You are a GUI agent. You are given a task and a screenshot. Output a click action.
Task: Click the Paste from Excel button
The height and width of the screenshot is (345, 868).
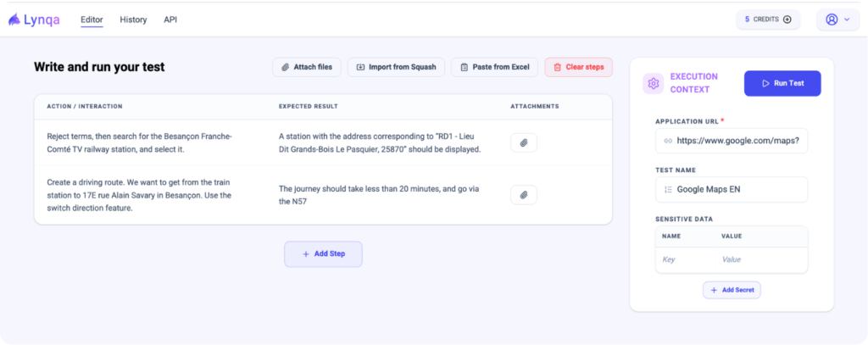tap(494, 67)
